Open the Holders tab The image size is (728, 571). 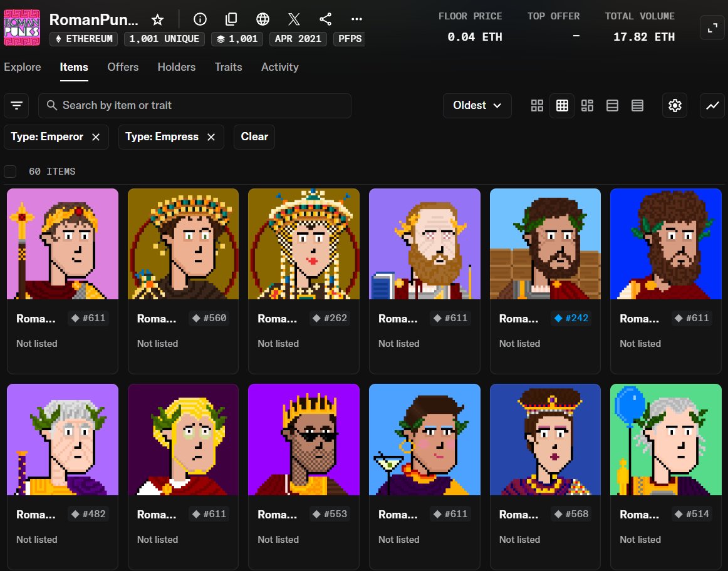click(177, 67)
